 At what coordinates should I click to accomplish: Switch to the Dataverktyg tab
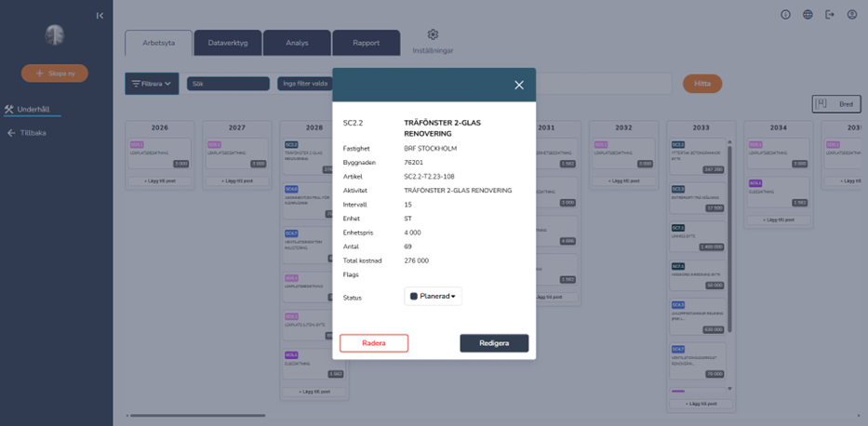pos(227,43)
